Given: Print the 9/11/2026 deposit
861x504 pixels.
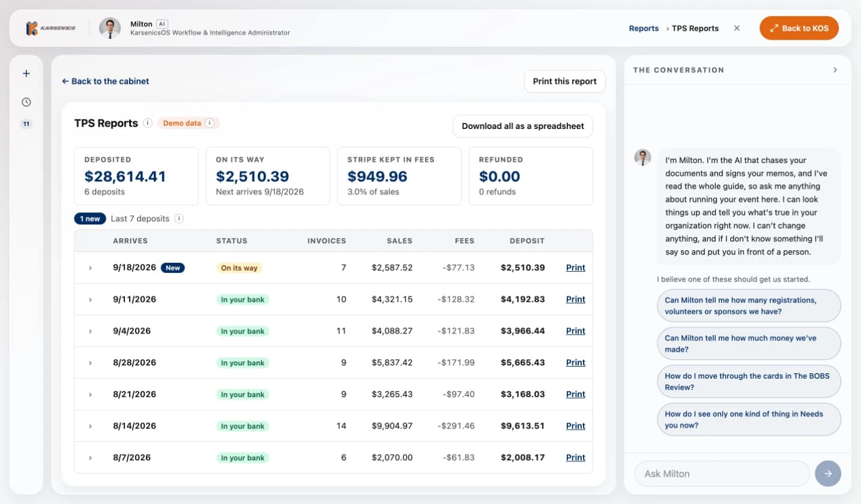Looking at the screenshot, I should pyautogui.click(x=575, y=299).
